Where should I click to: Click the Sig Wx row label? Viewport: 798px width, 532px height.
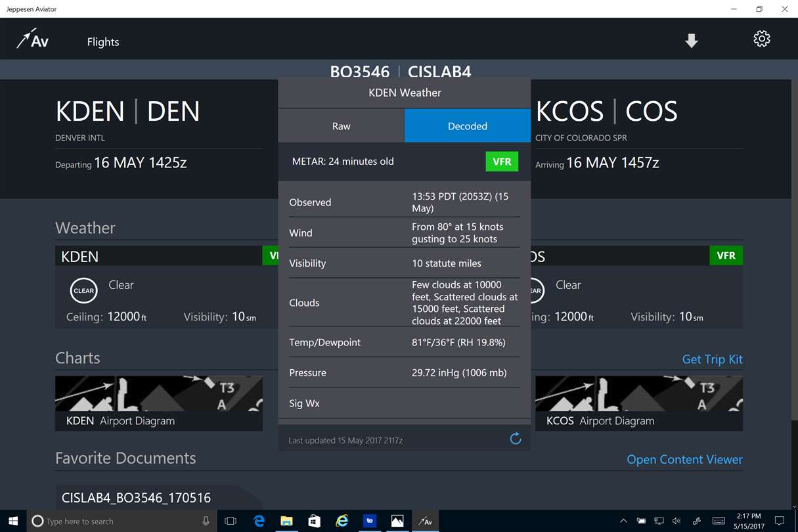[x=304, y=403]
